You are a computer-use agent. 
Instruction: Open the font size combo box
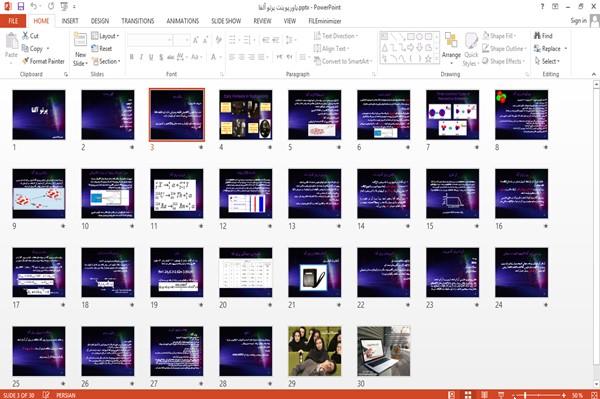click(x=181, y=40)
